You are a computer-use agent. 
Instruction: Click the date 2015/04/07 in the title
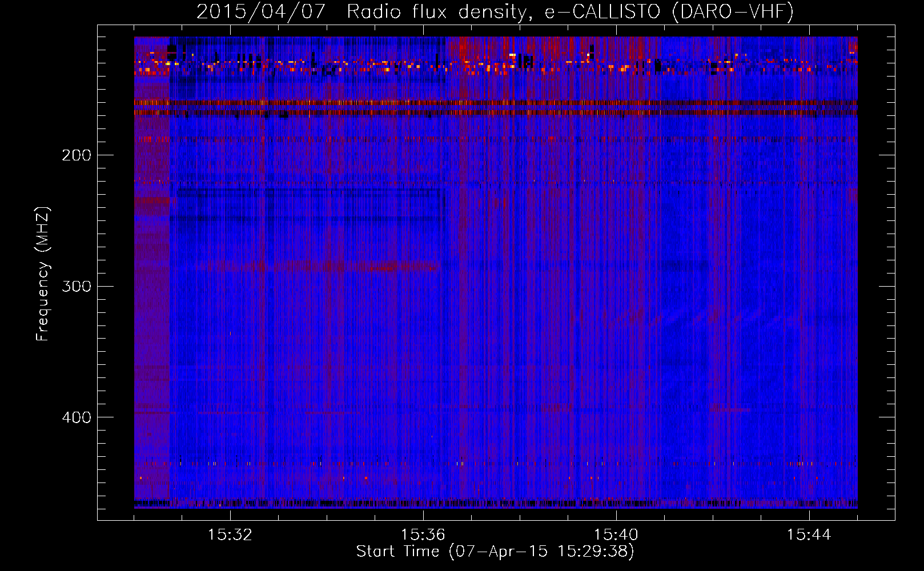pyautogui.click(x=261, y=12)
